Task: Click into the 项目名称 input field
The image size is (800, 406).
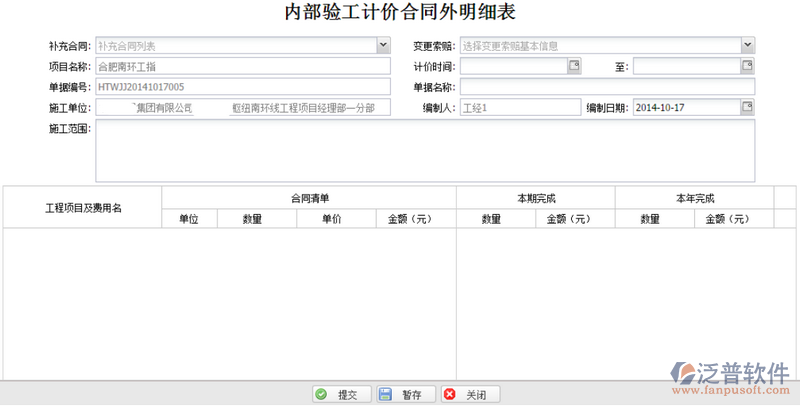Action: pos(241,66)
